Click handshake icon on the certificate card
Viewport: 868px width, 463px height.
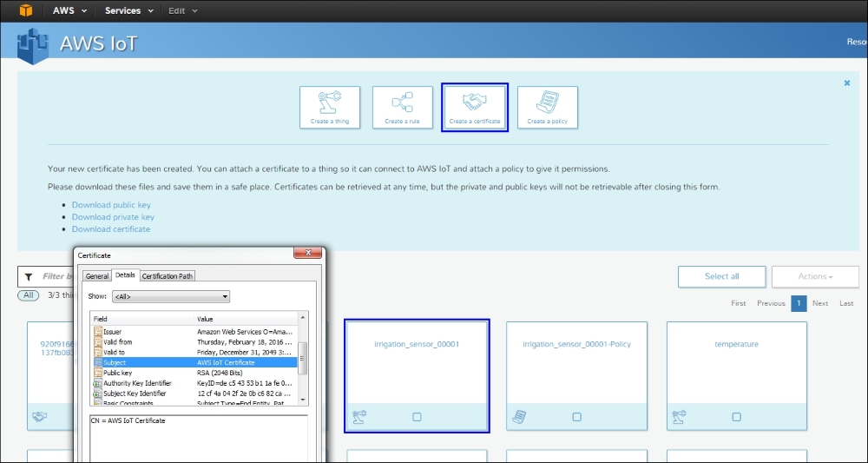tap(39, 416)
